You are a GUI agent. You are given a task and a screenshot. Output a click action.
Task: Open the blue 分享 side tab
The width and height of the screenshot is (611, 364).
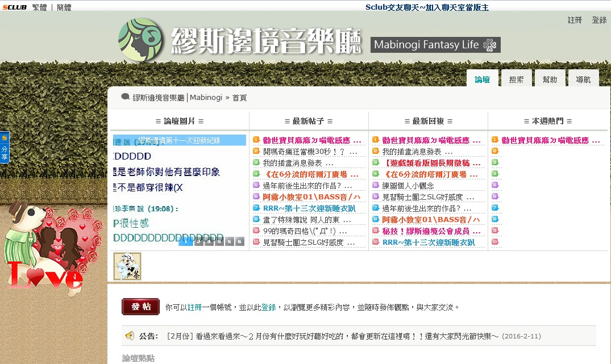click(5, 147)
